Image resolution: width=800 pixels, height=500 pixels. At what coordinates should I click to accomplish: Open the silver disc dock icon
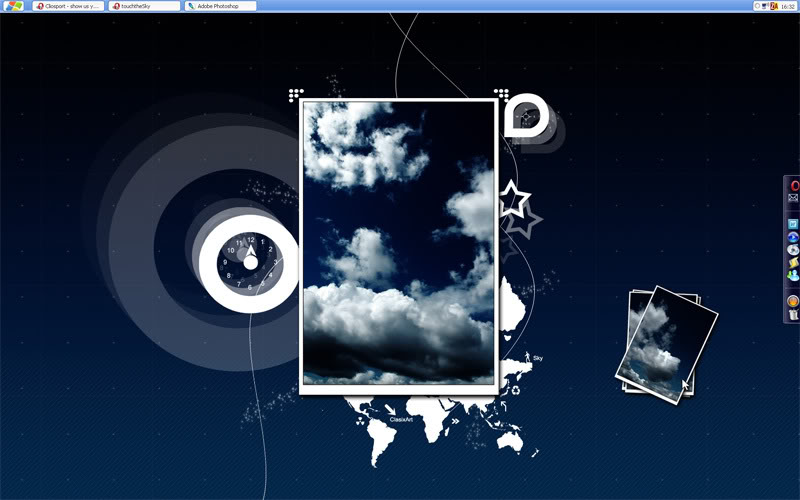click(x=793, y=250)
